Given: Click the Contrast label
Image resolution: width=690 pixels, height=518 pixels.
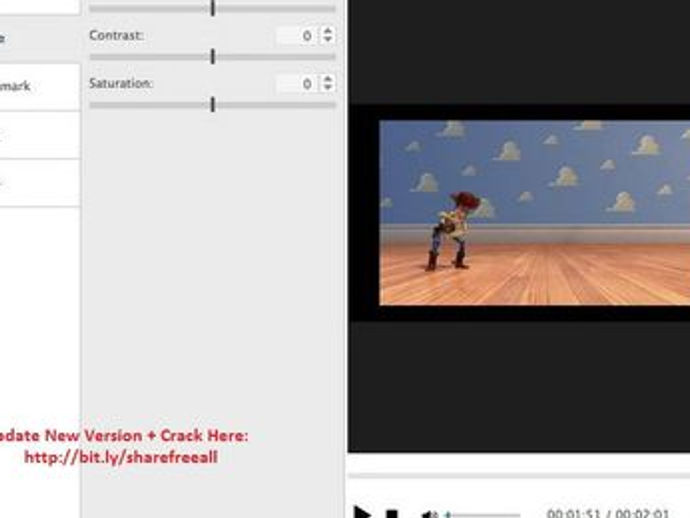Looking at the screenshot, I should 116,35.
